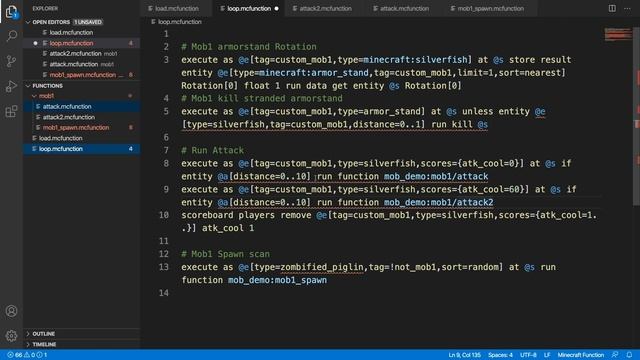
Task: Click the errors and warnings status indicator
Action: click(27, 355)
